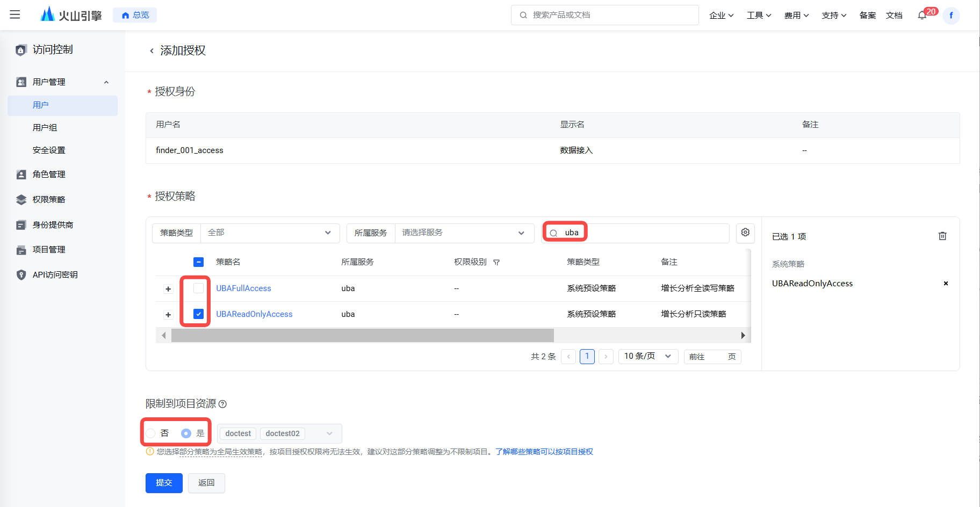Viewport: 980px width, 507px height.
Task: Click the help icon beside 限制到项目资源
Action: click(222, 404)
